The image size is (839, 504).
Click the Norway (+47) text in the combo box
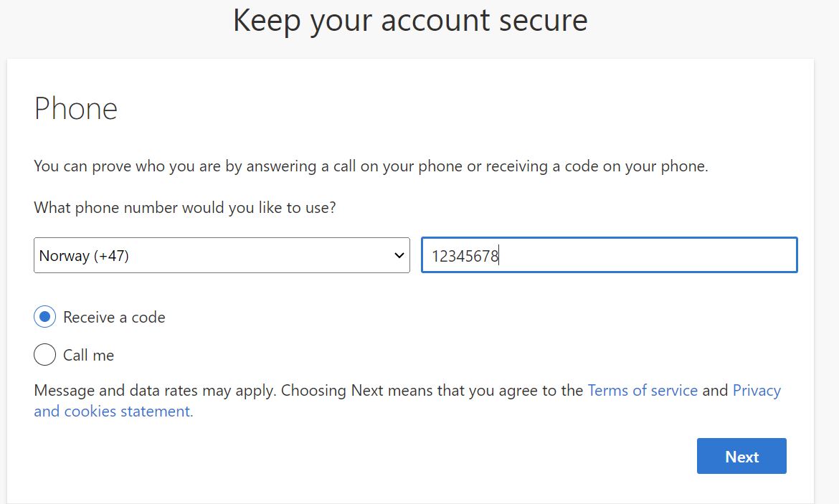(x=84, y=256)
